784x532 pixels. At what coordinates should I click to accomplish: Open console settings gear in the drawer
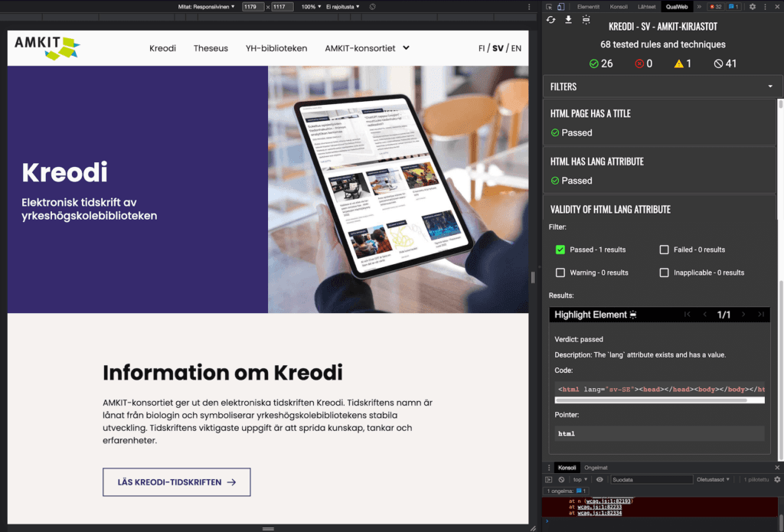pyautogui.click(x=777, y=479)
